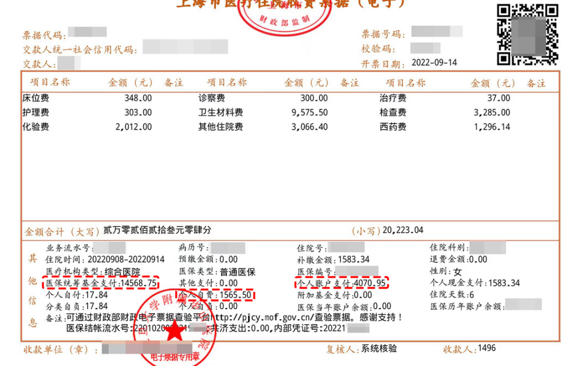Select the '治疗费' item name
The width and height of the screenshot is (588, 366).
point(393,98)
